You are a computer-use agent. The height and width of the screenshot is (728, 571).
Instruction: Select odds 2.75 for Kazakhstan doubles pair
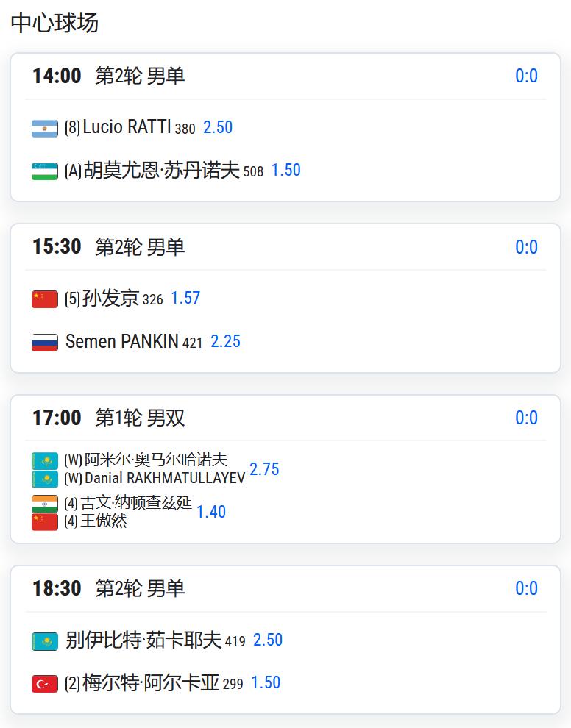click(x=264, y=469)
